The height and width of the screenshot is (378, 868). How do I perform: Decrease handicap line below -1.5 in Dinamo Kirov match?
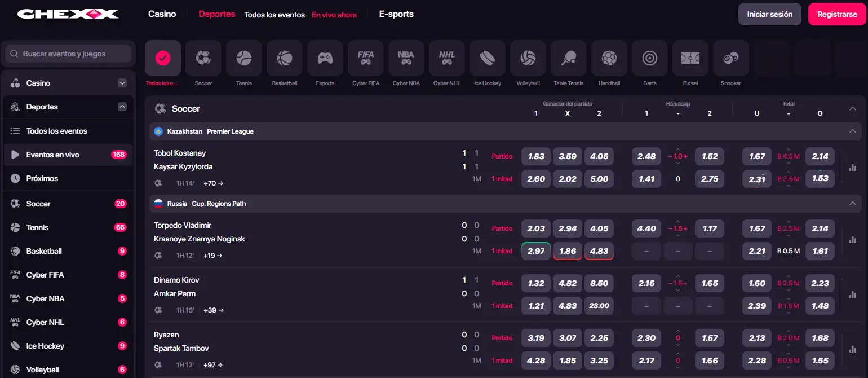tap(678, 290)
